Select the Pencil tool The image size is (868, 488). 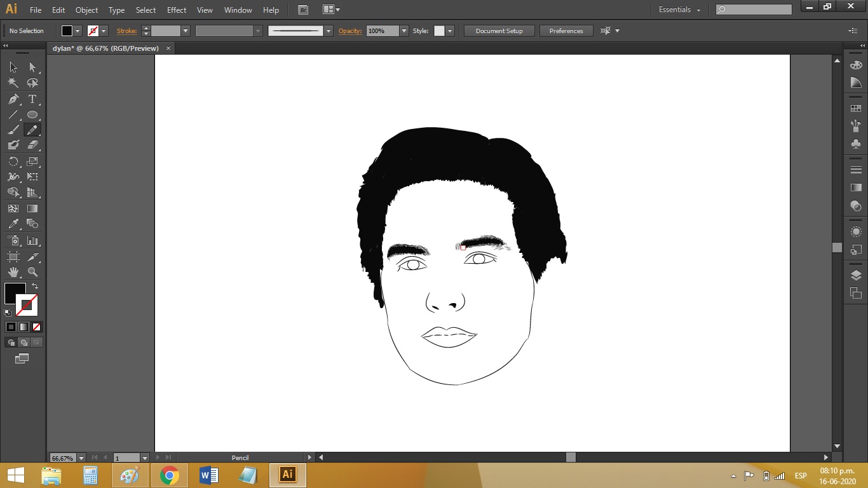pyautogui.click(x=32, y=130)
